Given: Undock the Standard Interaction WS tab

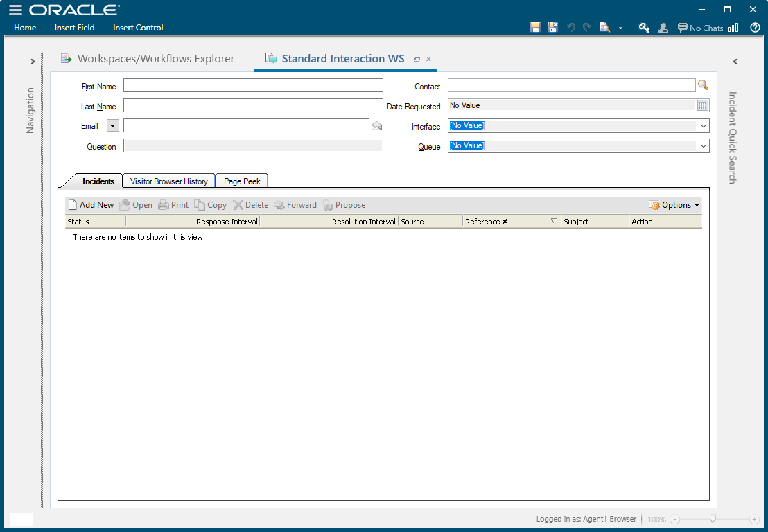Looking at the screenshot, I should 417,59.
